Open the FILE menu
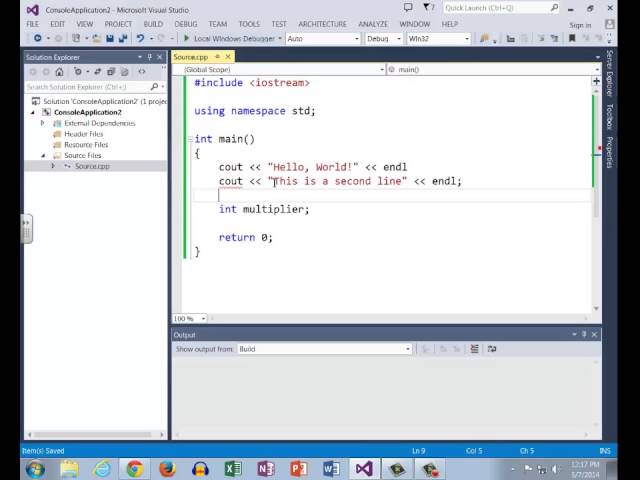 click(32, 24)
